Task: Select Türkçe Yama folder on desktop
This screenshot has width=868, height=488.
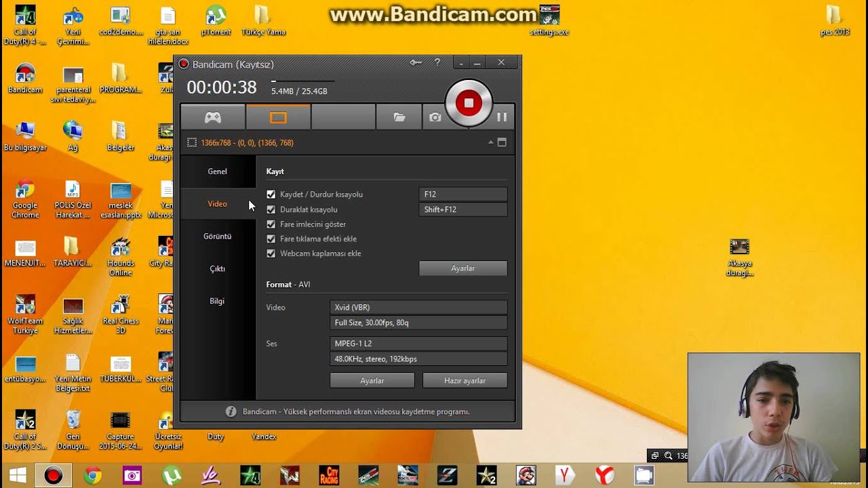Action: coord(263,21)
